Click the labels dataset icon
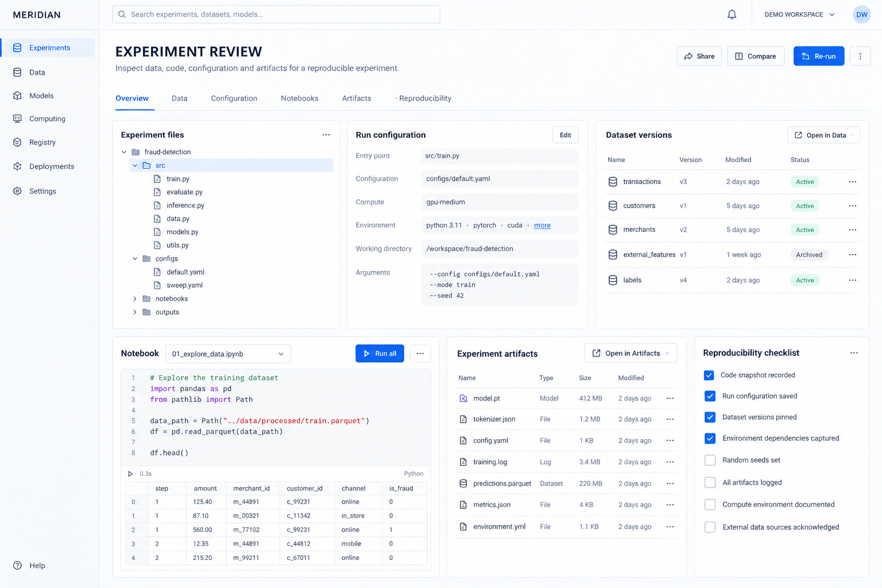882x588 pixels. [613, 280]
